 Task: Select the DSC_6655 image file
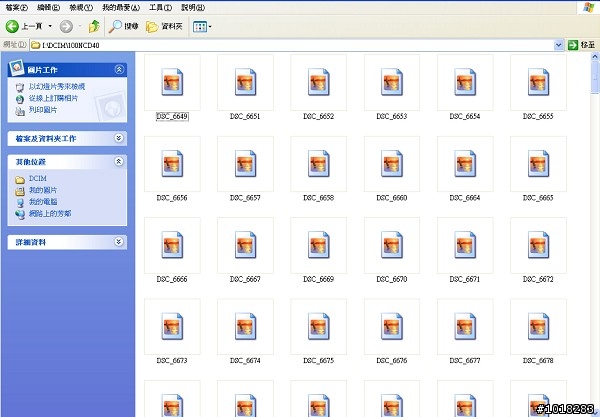click(538, 88)
